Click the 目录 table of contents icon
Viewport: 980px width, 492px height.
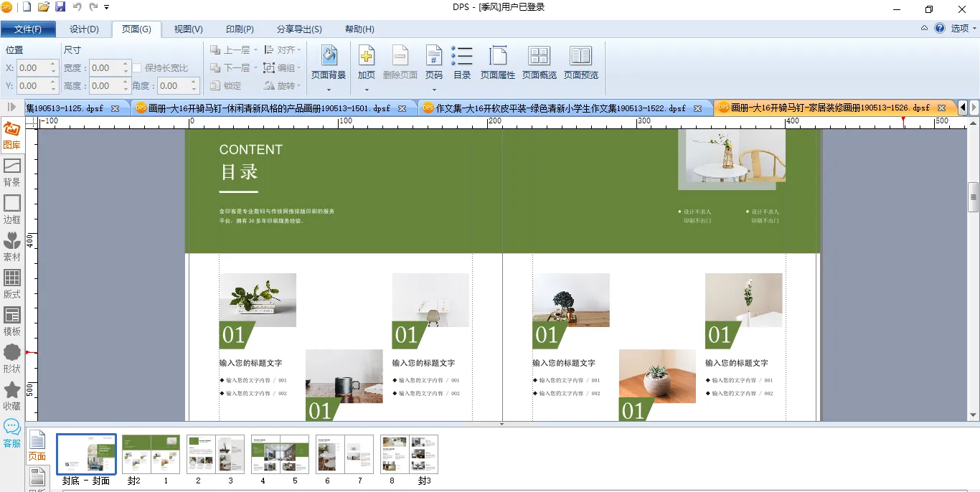pyautogui.click(x=462, y=63)
